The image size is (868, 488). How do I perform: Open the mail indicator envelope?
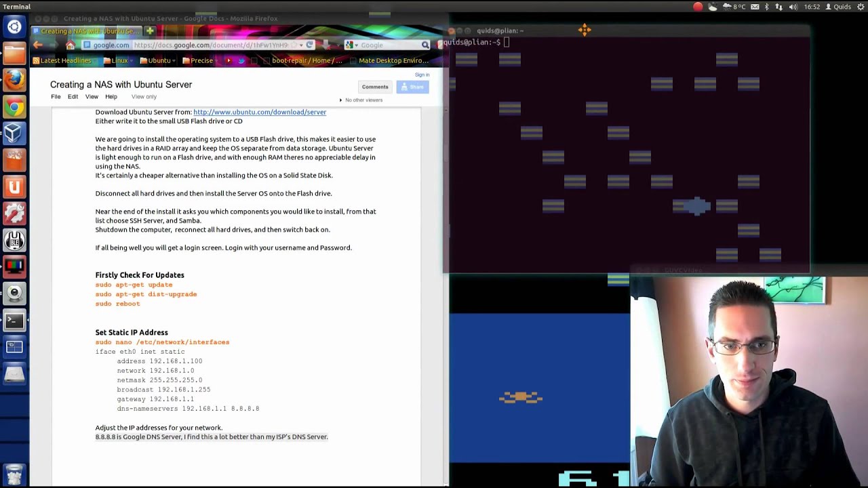click(x=755, y=7)
